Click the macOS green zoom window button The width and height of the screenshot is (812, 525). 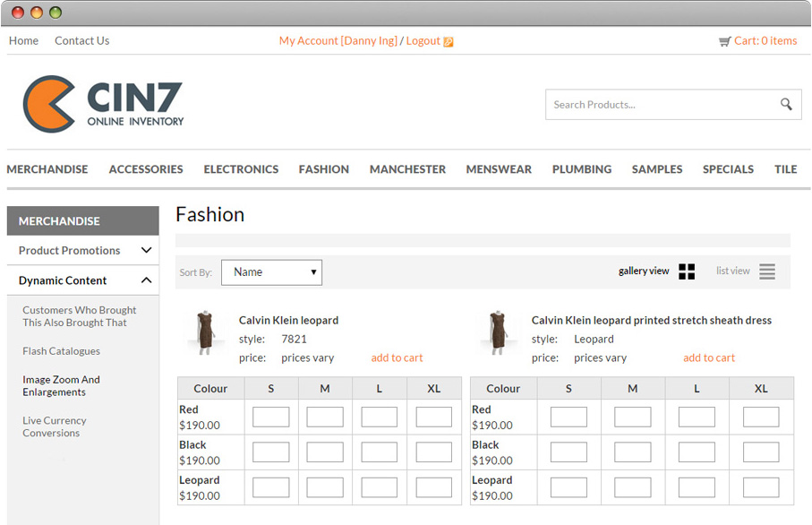(56, 13)
